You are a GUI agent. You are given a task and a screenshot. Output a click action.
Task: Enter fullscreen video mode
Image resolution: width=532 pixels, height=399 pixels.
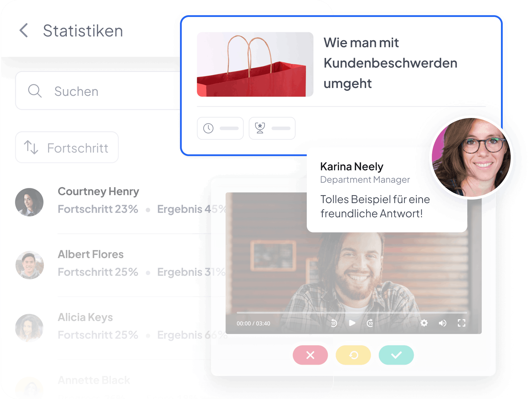[461, 323]
